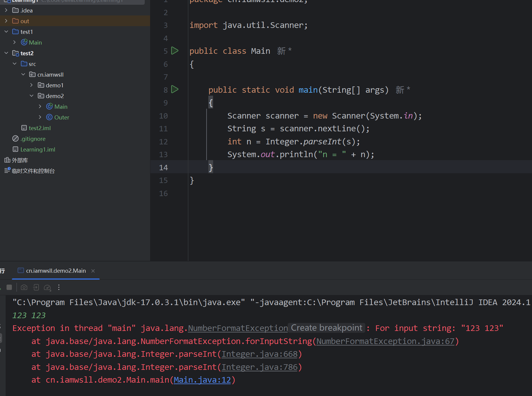This screenshot has width=532, height=396.
Task: Click the run gutter icon beside main method
Action: (x=175, y=89)
